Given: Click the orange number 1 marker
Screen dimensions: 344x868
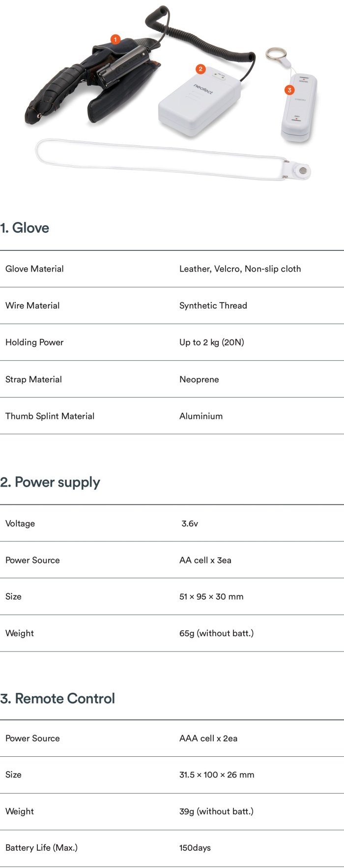Looking at the screenshot, I should coord(115,39).
